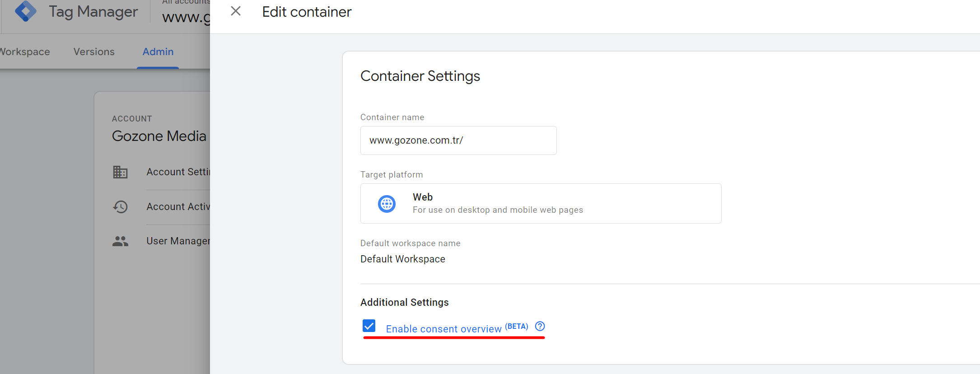Switch to the Workspace tab
The width and height of the screenshot is (980, 374).
pos(25,52)
